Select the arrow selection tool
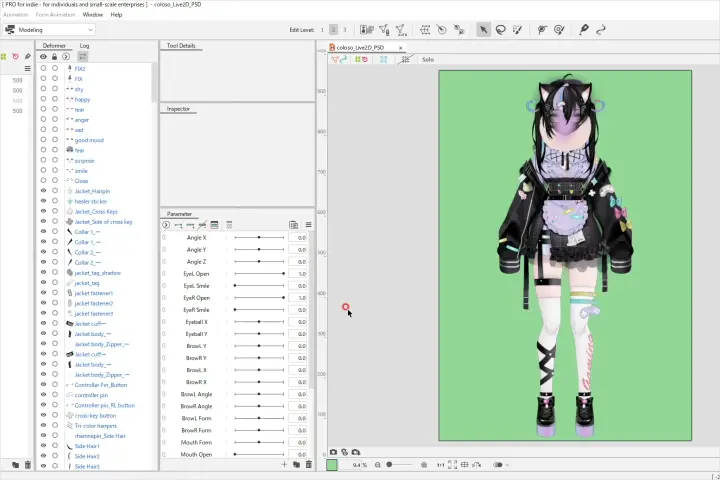 [483, 30]
